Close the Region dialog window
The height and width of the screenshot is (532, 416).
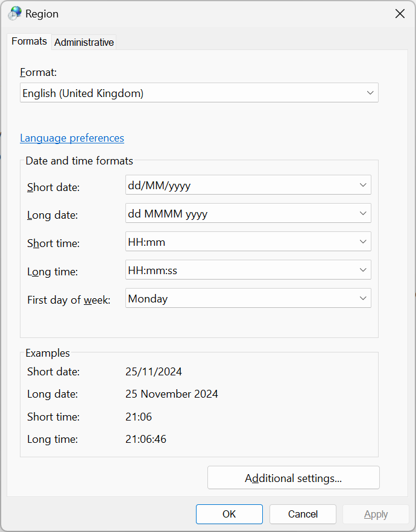click(x=400, y=14)
